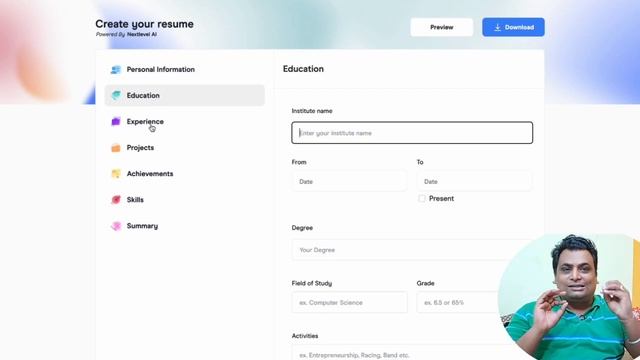Open the Summary section
Image resolution: width=640 pixels, height=360 pixels.
click(x=184, y=226)
